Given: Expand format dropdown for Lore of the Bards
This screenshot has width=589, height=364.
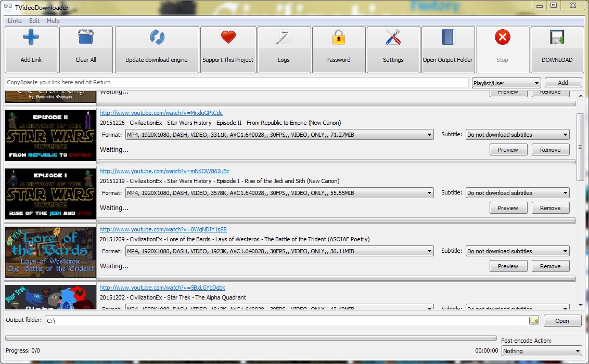Looking at the screenshot, I should click(x=279, y=251).
